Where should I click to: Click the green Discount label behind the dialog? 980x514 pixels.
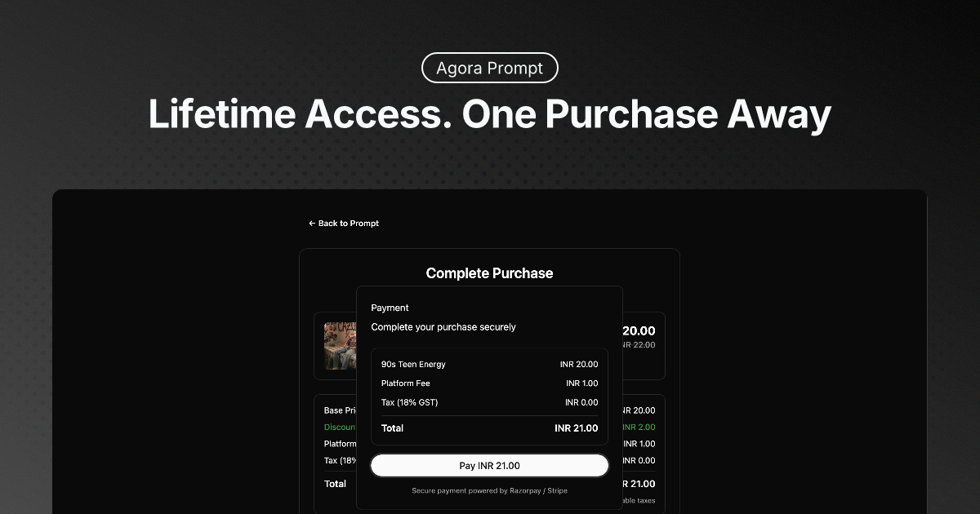coord(340,428)
